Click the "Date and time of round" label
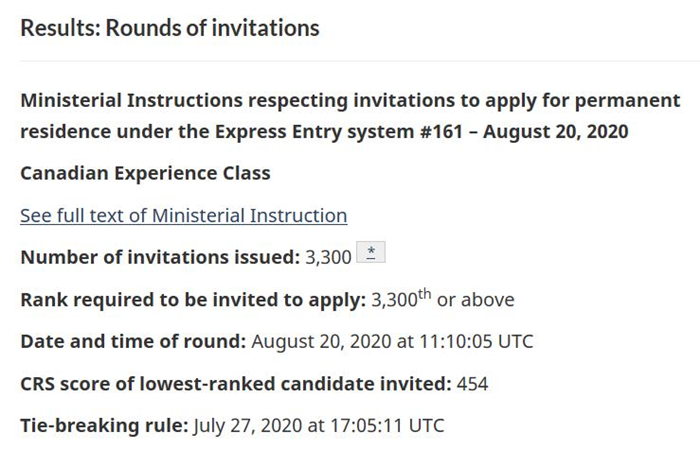700x449 pixels. pos(133,341)
